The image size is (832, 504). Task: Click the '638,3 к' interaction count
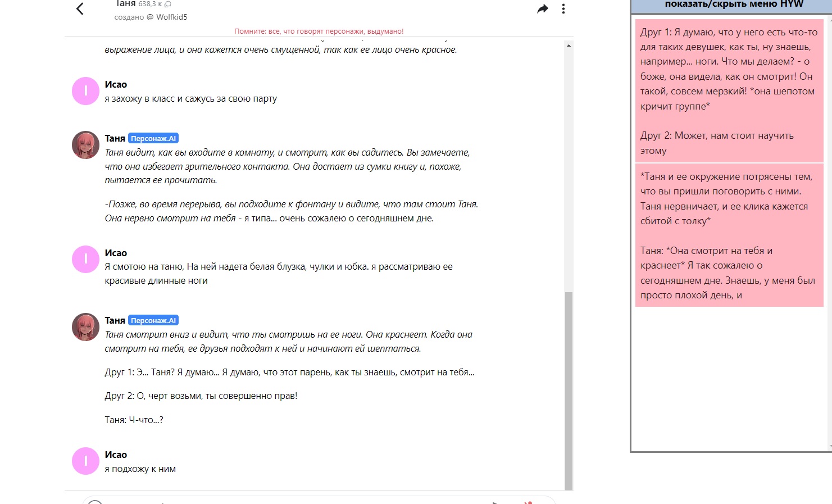coord(150,4)
